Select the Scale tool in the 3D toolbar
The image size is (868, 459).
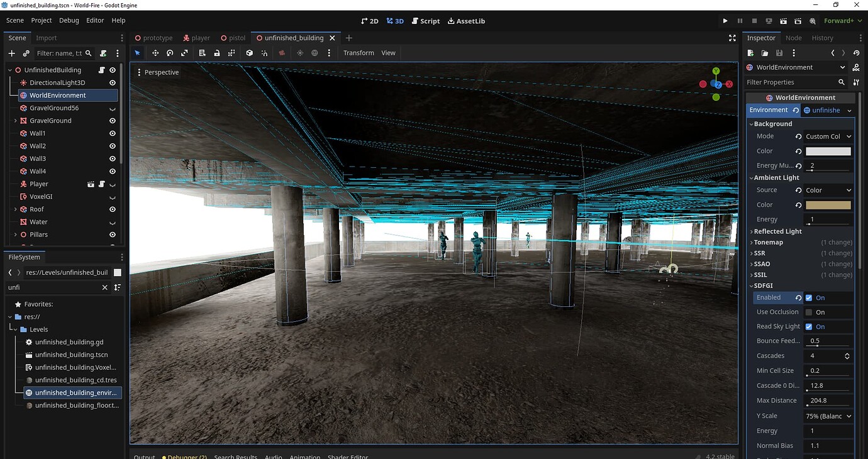point(183,53)
